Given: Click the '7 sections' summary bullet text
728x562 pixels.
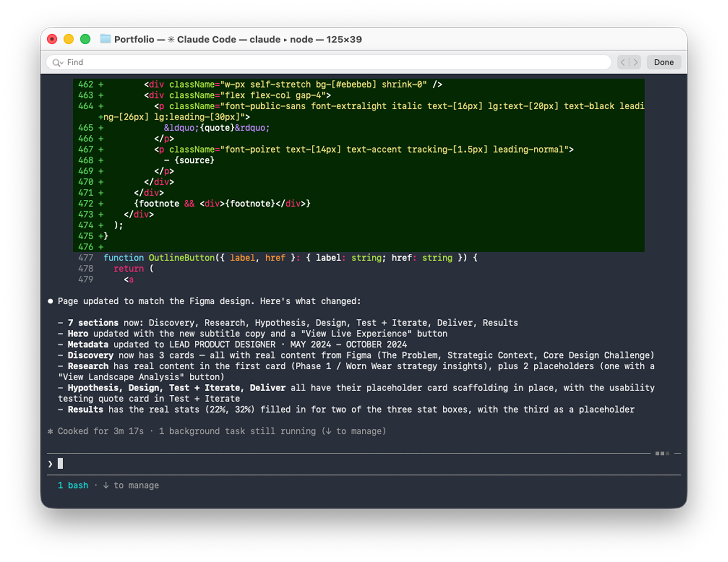Looking at the screenshot, I should tap(93, 323).
